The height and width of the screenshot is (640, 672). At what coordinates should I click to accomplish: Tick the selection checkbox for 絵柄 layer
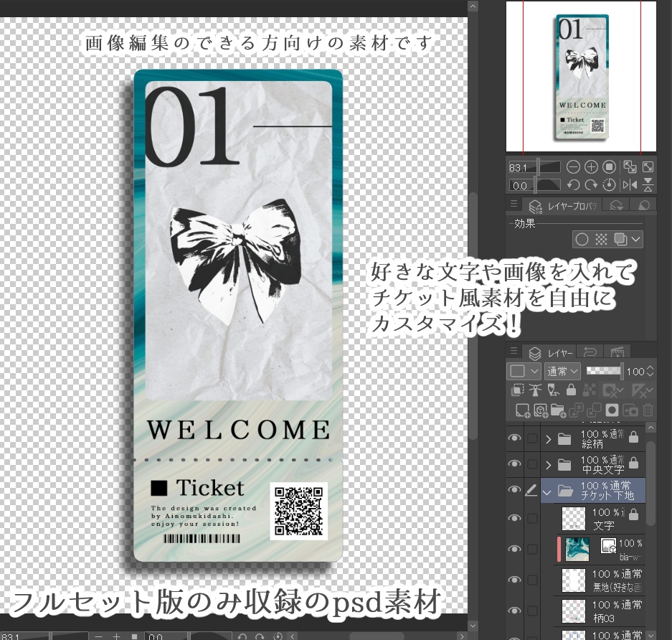(x=532, y=438)
